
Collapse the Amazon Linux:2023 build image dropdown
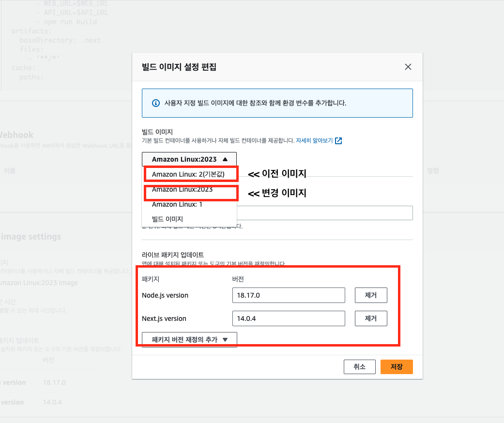pyautogui.click(x=189, y=159)
